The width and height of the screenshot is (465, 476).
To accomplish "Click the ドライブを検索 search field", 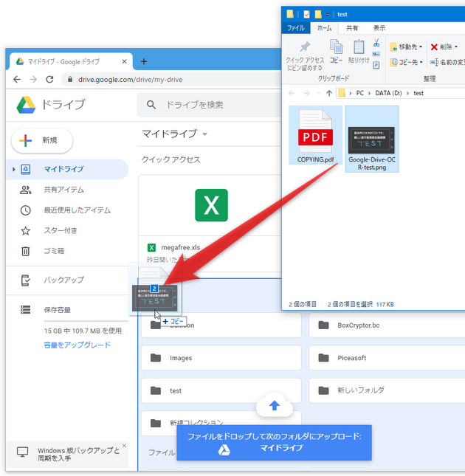I will coord(210,105).
